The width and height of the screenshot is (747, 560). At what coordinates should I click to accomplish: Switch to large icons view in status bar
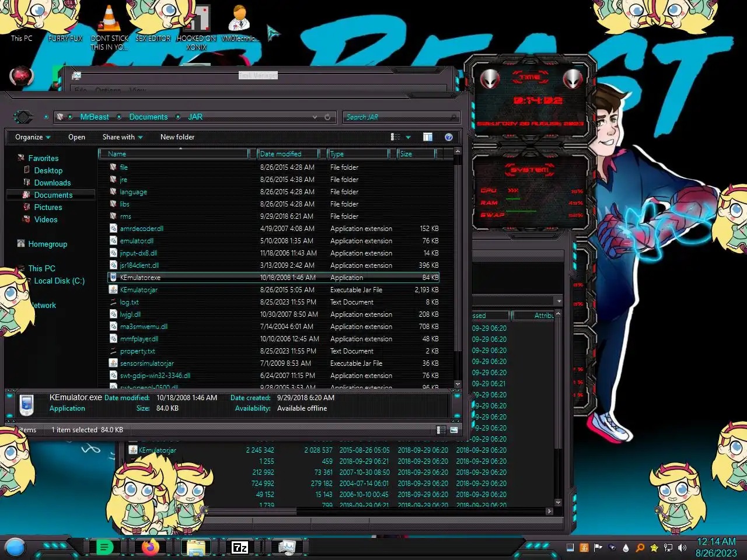[x=454, y=430]
